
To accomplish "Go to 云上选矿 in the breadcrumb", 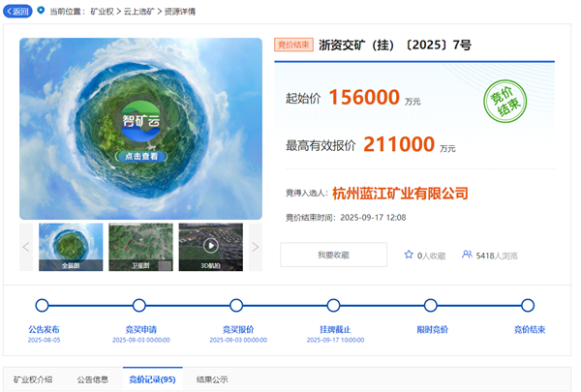I will 139,12.
